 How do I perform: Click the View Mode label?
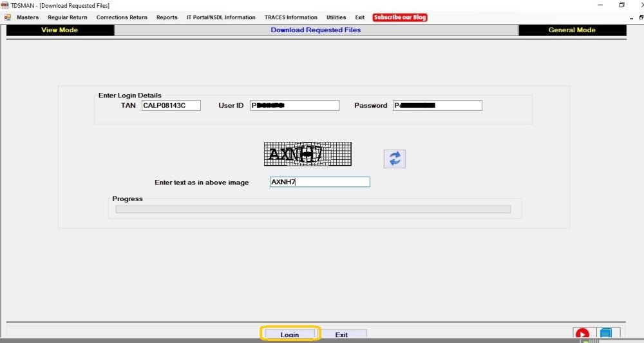point(59,30)
